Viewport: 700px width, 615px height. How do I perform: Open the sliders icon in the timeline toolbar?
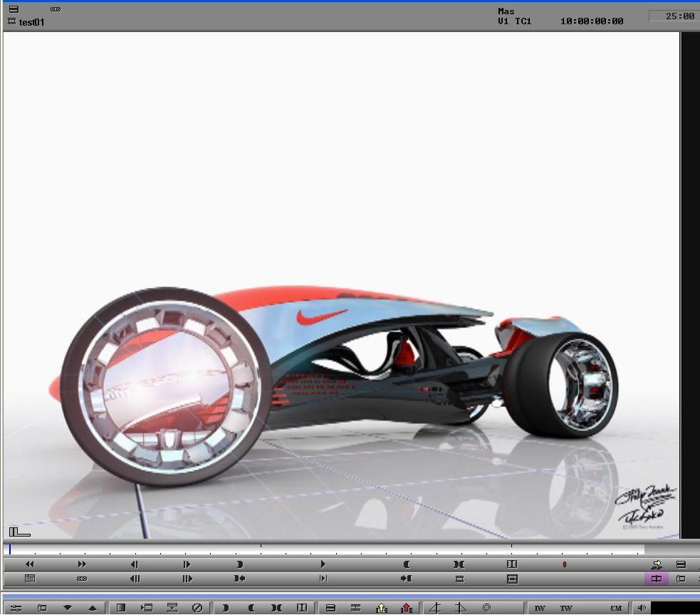pyautogui.click(x=16, y=608)
